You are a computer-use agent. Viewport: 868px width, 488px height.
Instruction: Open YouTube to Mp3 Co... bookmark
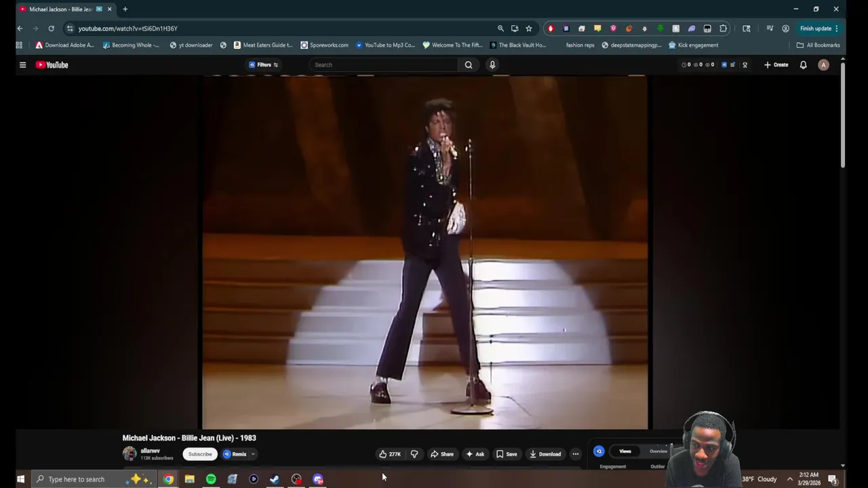(385, 45)
